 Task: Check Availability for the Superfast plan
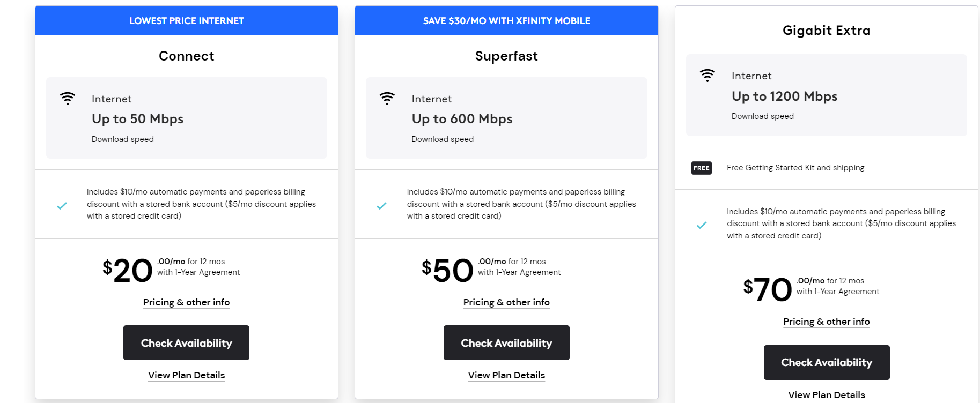tap(506, 342)
